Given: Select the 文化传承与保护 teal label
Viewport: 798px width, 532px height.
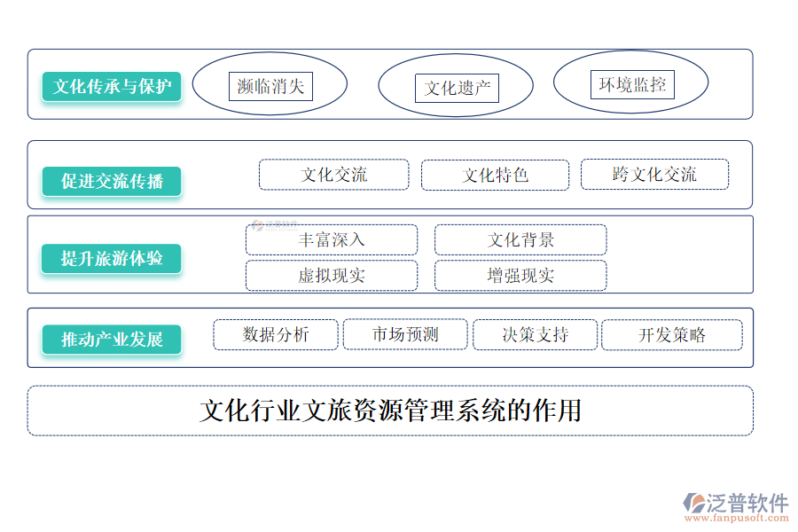Looking at the screenshot, I should click(112, 87).
